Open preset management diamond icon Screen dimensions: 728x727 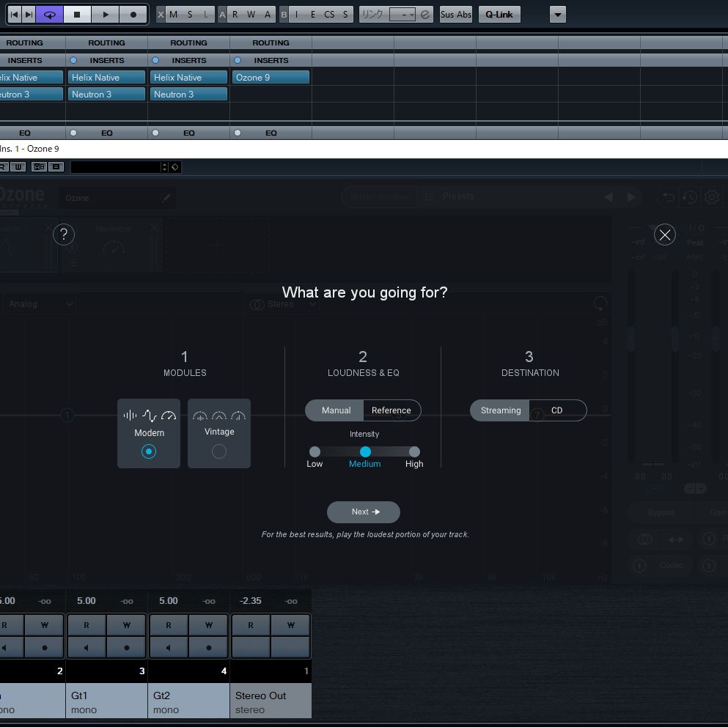(174, 166)
